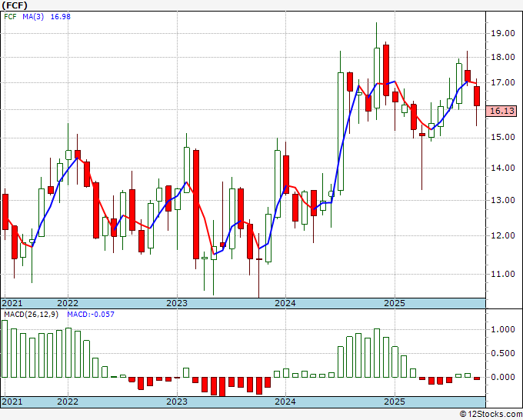The image size is (523, 420).
Task: Click the 1.000 MACD axis label
Action: pos(503,329)
